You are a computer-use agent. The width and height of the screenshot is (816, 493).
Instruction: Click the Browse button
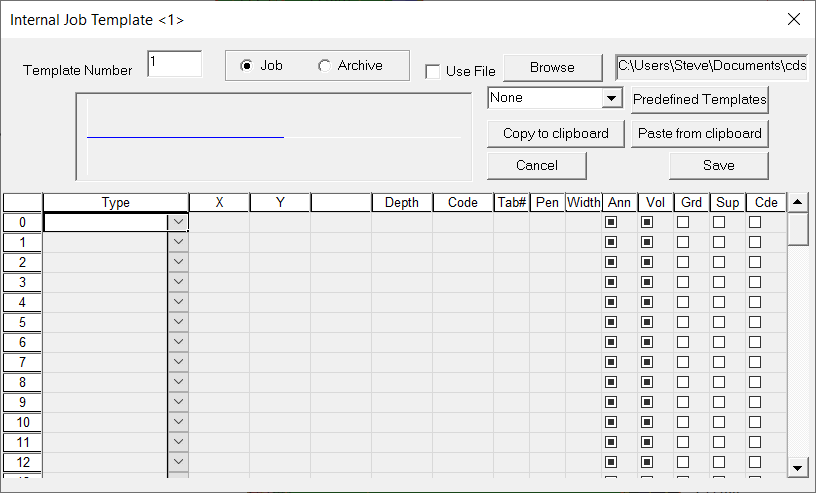point(552,67)
